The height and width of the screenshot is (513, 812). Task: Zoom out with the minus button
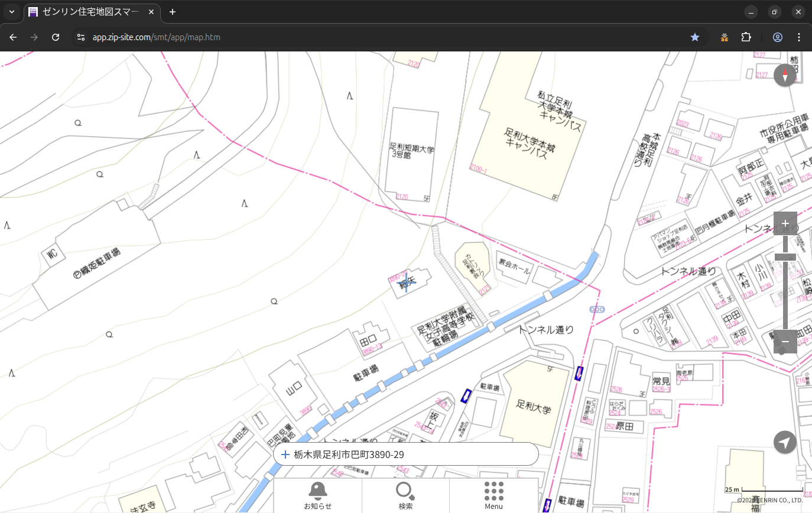785,342
